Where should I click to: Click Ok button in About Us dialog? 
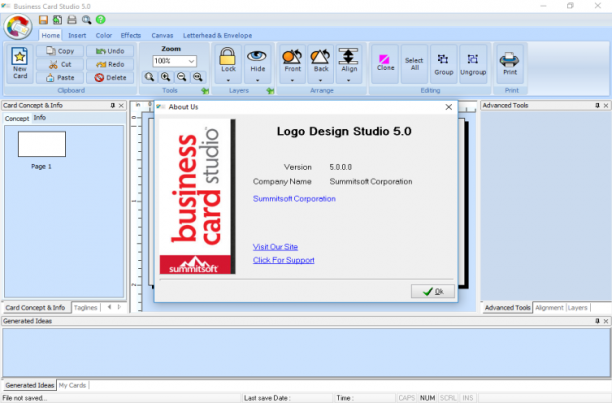click(433, 291)
